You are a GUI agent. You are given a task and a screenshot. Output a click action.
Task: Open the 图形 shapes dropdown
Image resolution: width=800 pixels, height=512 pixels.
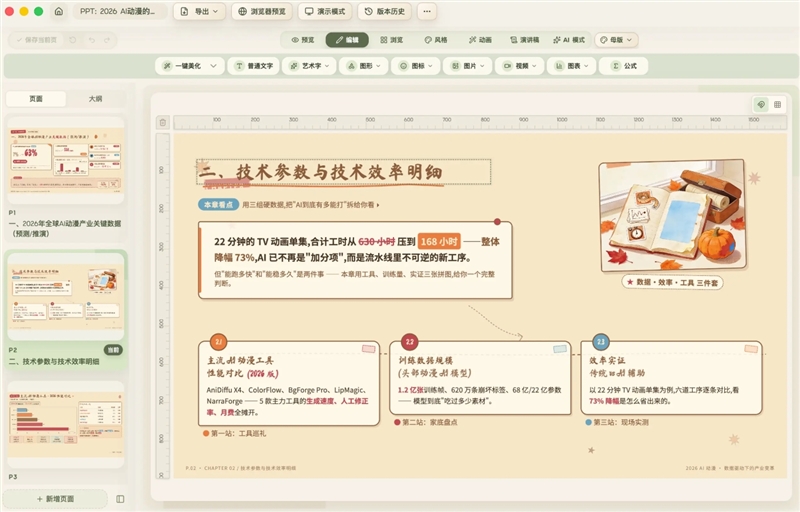(364, 66)
